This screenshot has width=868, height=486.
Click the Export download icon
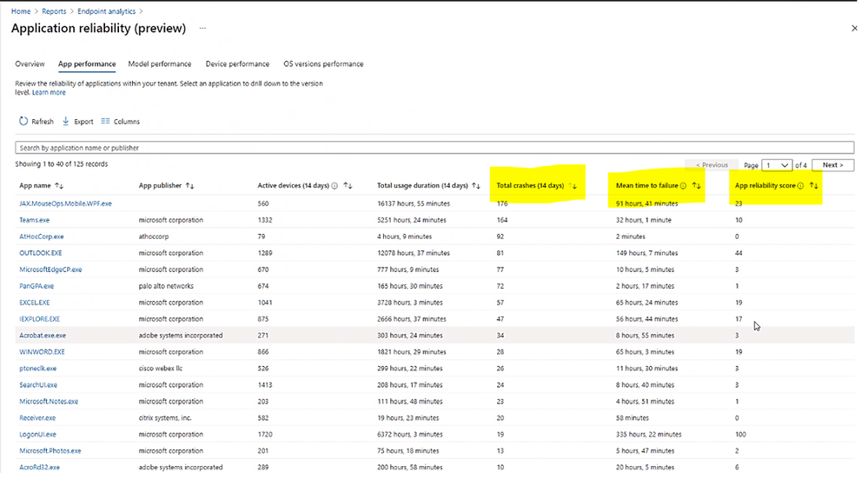tap(66, 121)
